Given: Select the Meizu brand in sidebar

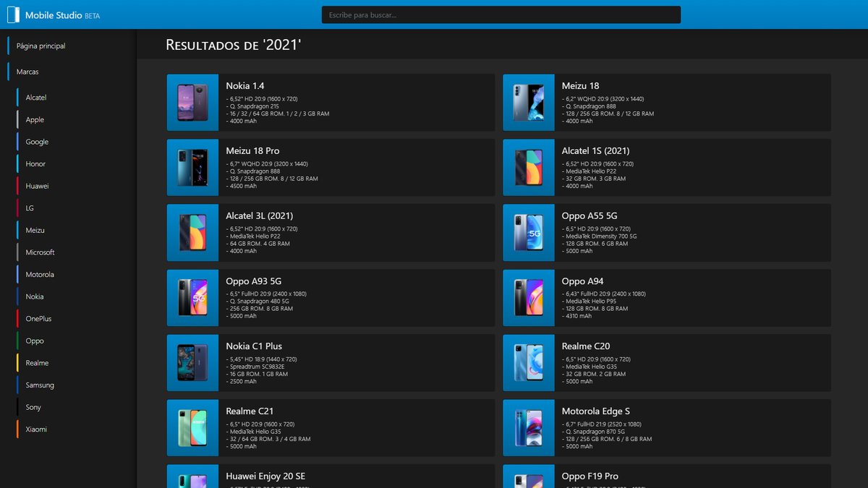Looking at the screenshot, I should click(x=35, y=230).
